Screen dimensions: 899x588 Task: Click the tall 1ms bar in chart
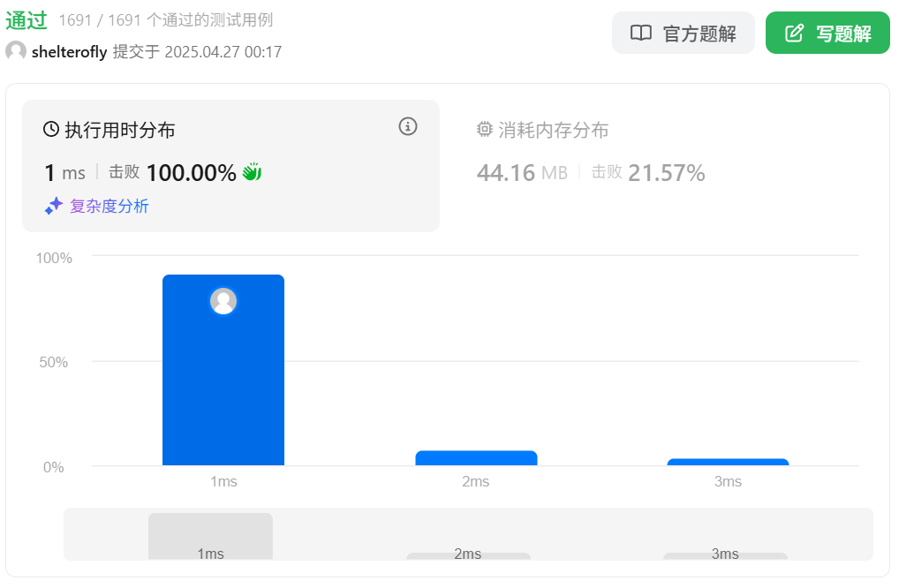223,370
